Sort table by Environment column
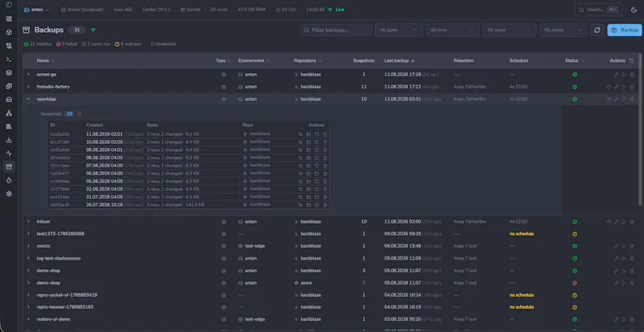The width and height of the screenshot is (644, 332). pyautogui.click(x=254, y=61)
